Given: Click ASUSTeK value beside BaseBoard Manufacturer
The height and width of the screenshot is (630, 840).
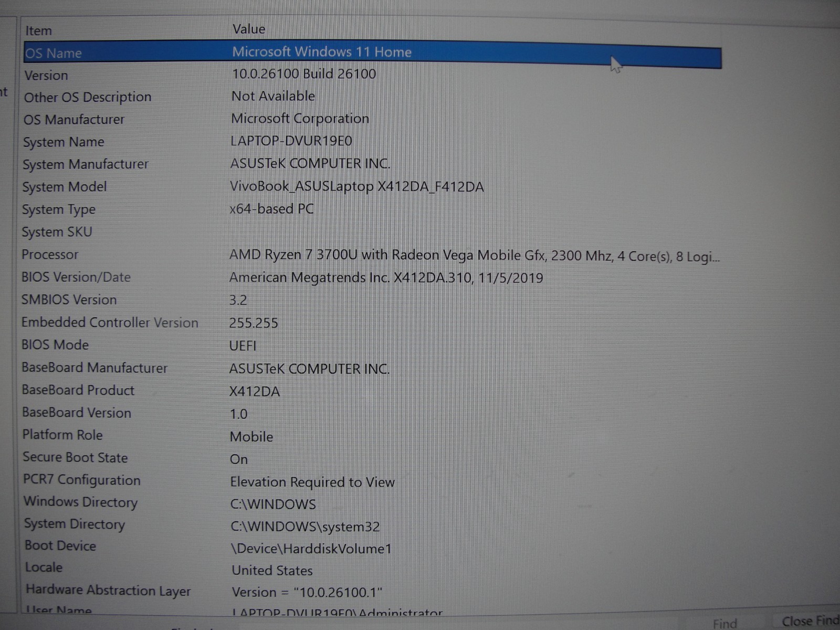Looking at the screenshot, I should pyautogui.click(x=309, y=370).
